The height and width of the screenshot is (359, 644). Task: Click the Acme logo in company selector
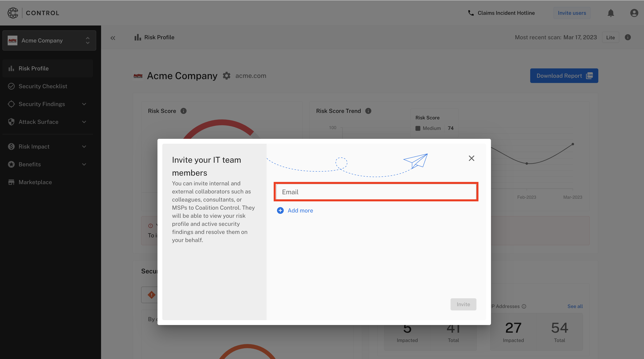click(13, 40)
